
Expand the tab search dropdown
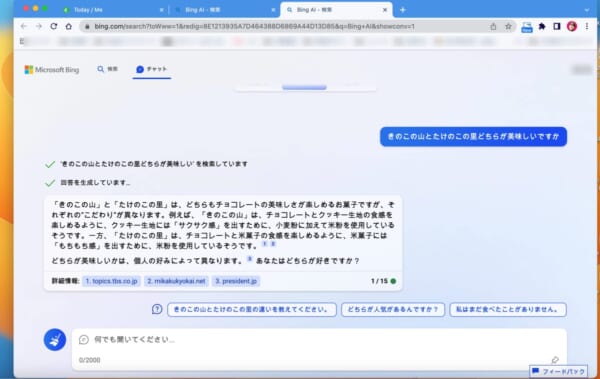[587, 10]
